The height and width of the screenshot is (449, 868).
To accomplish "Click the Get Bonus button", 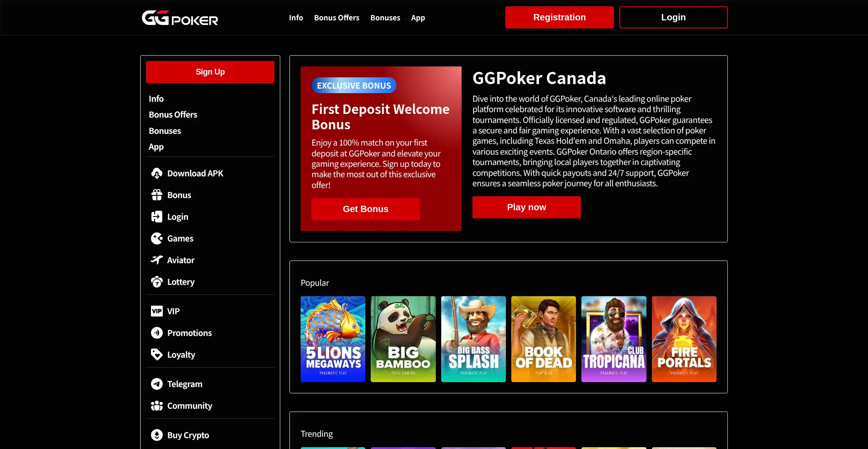I will 366,209.
